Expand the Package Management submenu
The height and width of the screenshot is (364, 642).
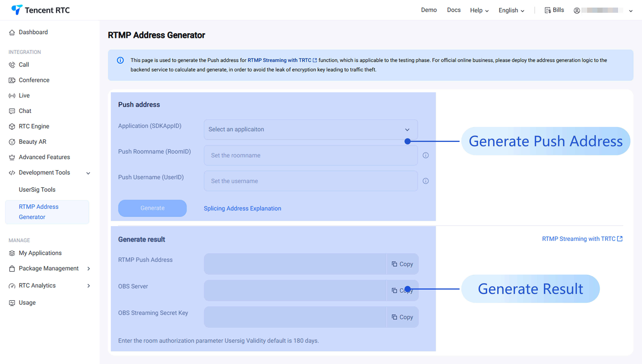(89, 269)
